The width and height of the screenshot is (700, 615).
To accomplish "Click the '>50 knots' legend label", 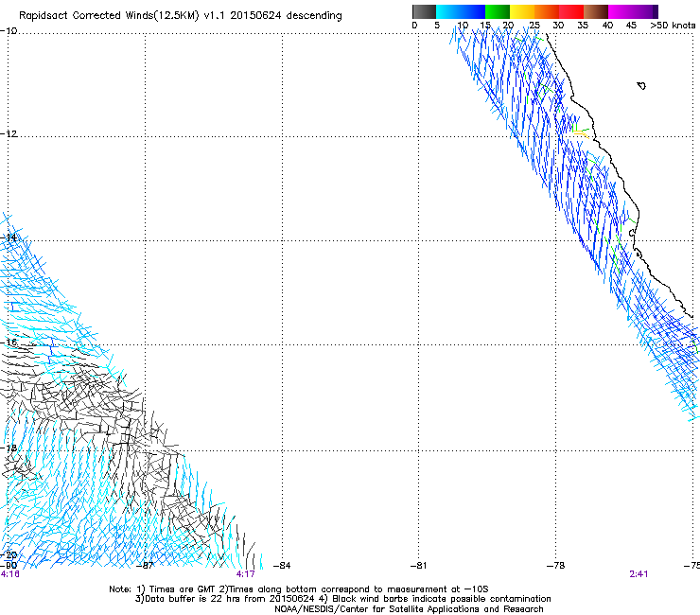I will click(x=673, y=26).
